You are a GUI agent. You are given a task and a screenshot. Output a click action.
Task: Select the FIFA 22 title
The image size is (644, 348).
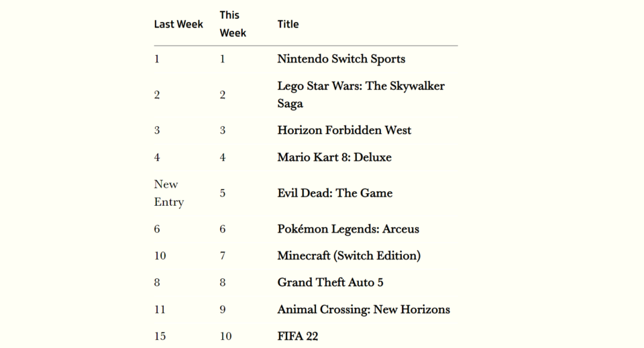tap(297, 336)
